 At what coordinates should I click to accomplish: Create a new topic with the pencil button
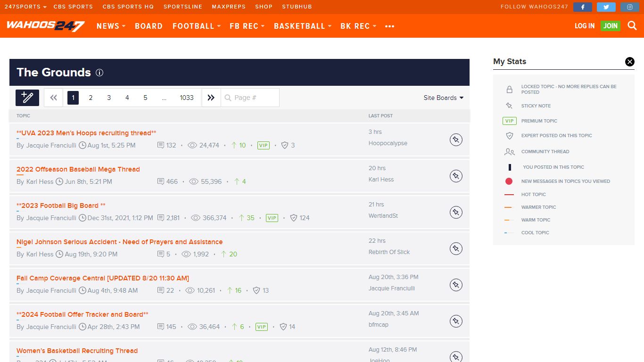pyautogui.click(x=27, y=98)
